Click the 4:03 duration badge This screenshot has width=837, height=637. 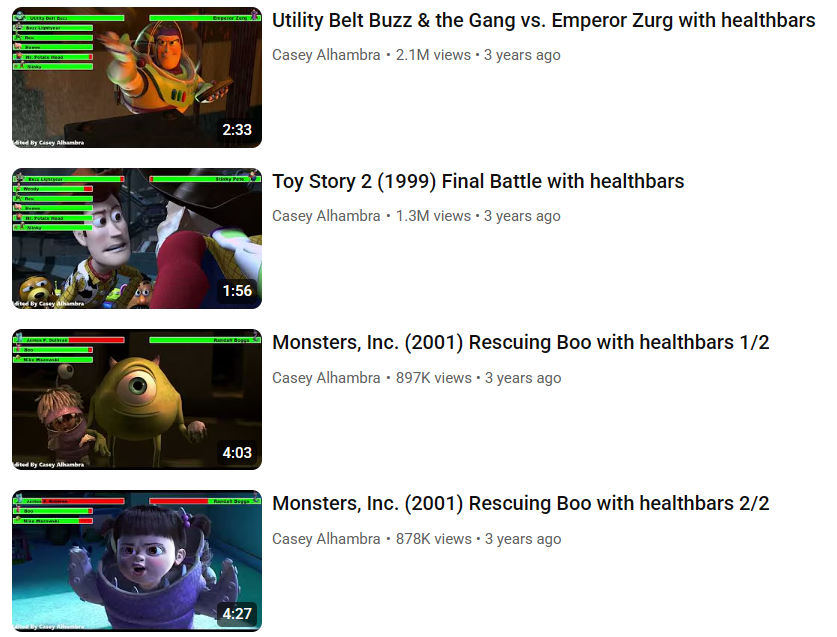point(237,453)
